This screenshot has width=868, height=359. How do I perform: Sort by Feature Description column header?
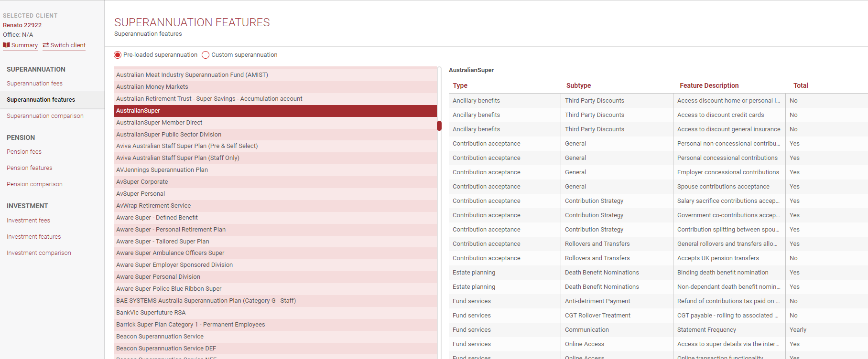(709, 86)
